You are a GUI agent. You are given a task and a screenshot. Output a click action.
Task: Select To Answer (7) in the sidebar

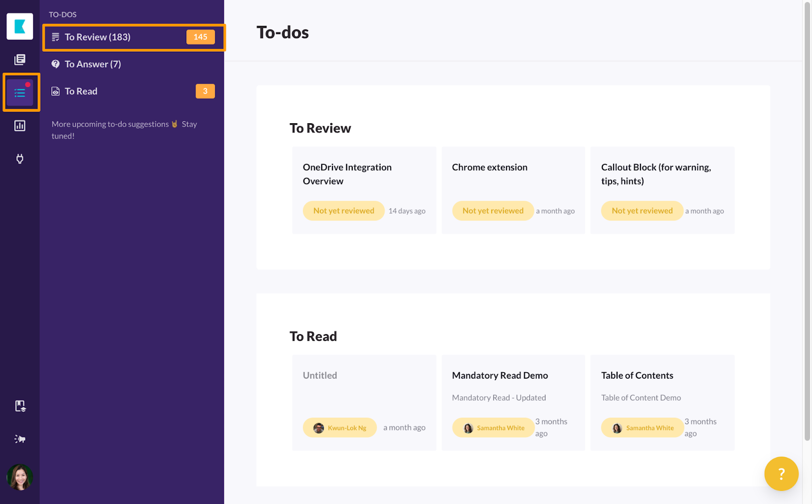(93, 64)
